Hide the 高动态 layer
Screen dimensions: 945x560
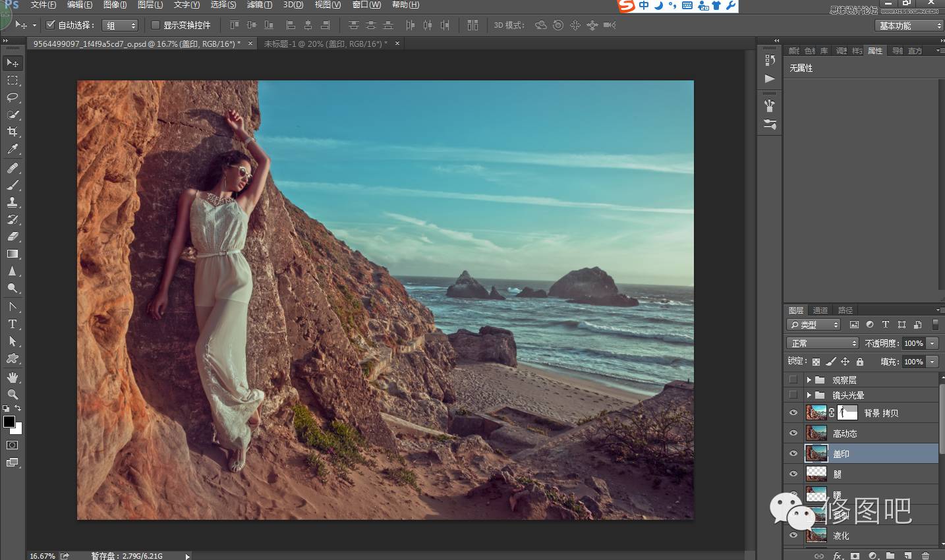[x=793, y=434]
